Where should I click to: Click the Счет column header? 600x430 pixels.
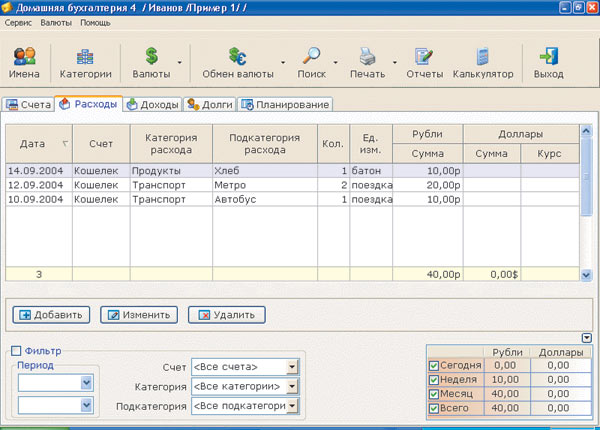(101, 143)
